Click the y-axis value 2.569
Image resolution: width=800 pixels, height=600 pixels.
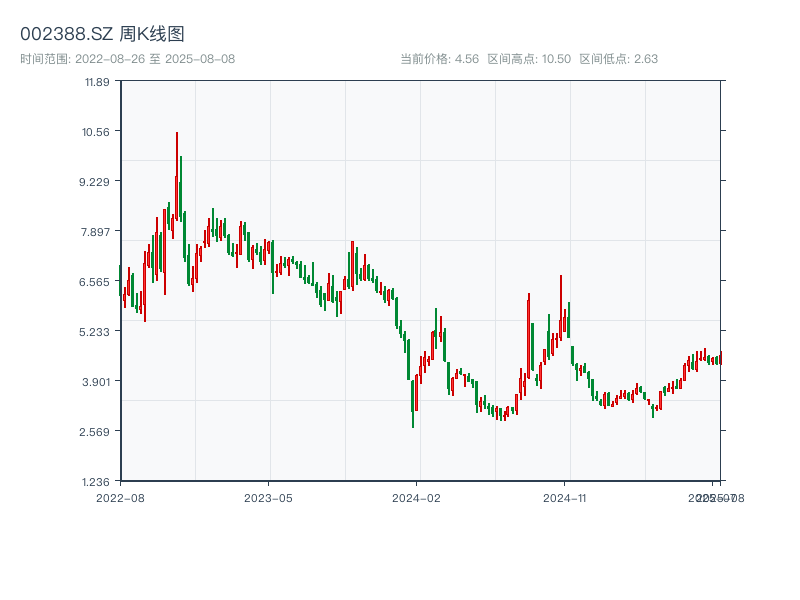(94, 432)
